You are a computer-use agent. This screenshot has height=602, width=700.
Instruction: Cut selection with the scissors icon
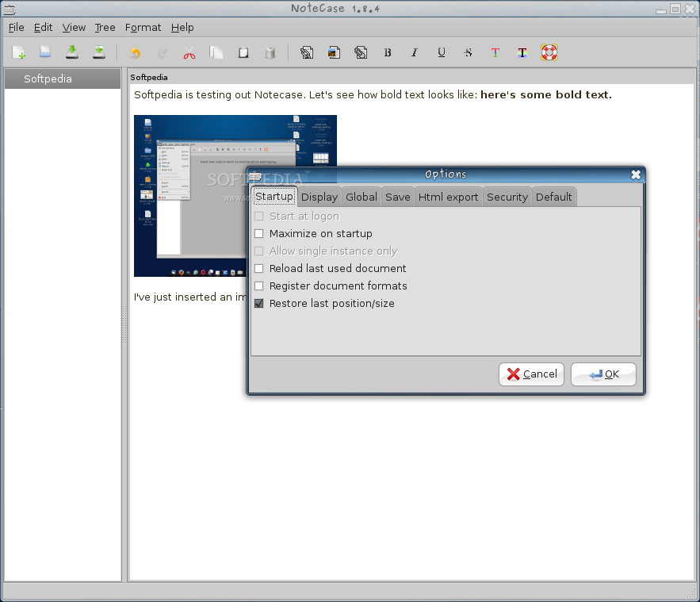coord(189,53)
